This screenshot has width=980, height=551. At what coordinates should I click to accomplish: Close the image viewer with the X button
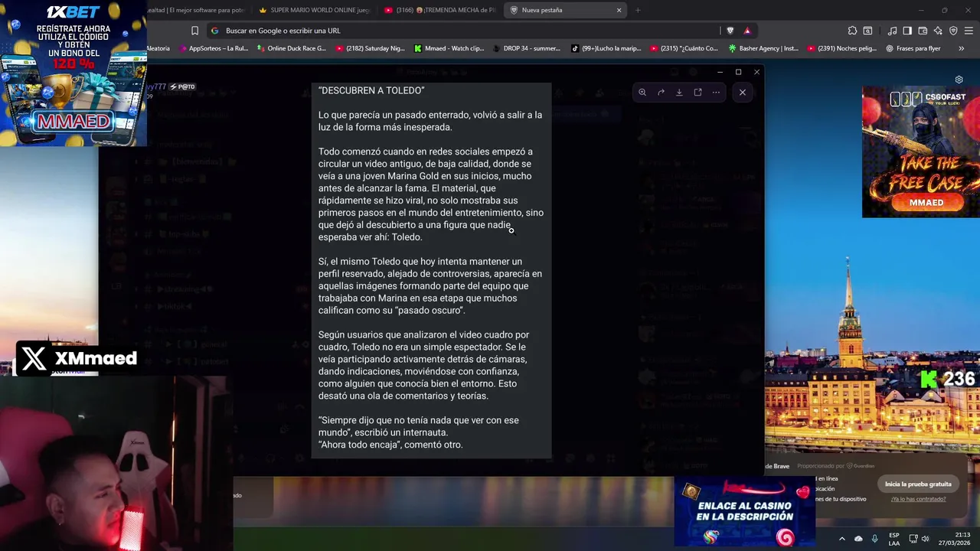(742, 92)
